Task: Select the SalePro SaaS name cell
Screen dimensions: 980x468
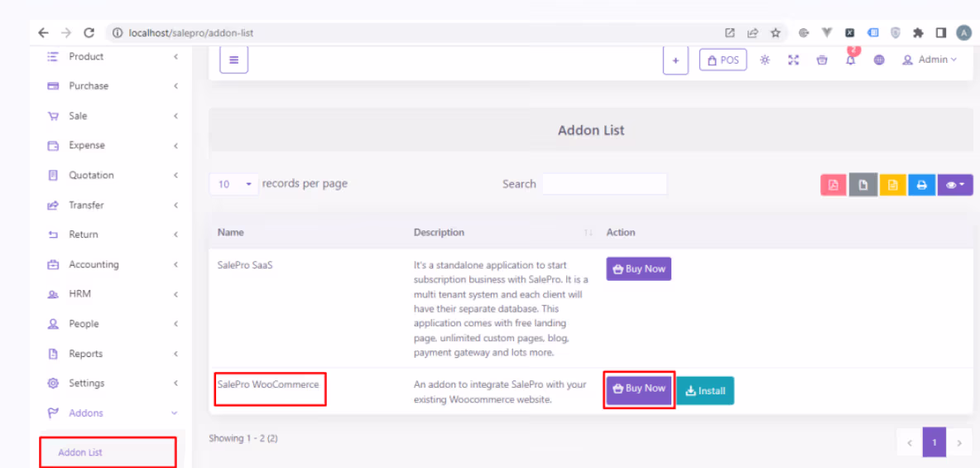Action: 245,265
